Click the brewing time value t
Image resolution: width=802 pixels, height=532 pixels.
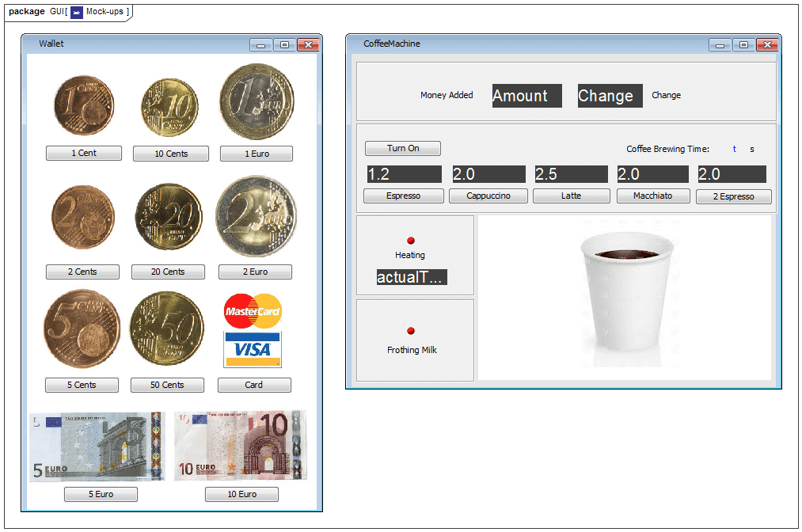tap(735, 149)
